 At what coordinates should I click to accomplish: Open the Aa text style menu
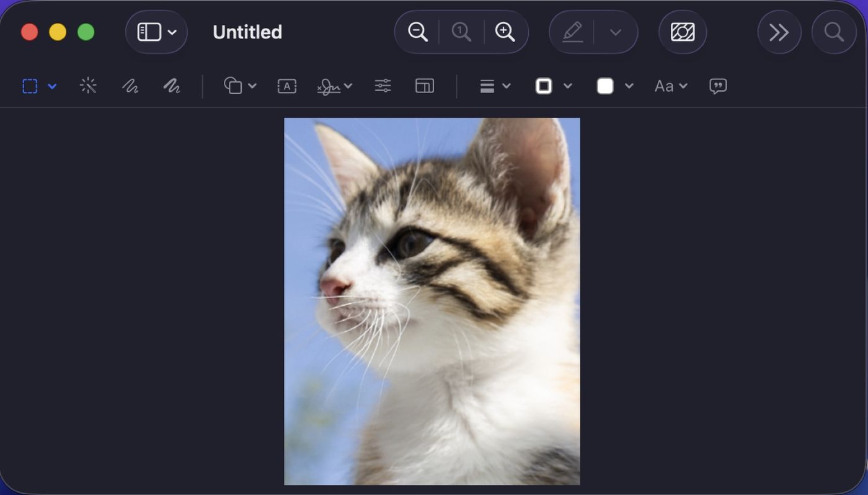pos(671,86)
